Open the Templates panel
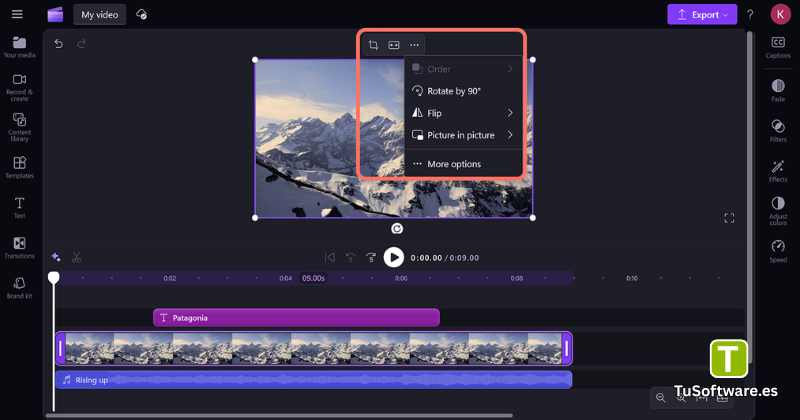 (19, 167)
